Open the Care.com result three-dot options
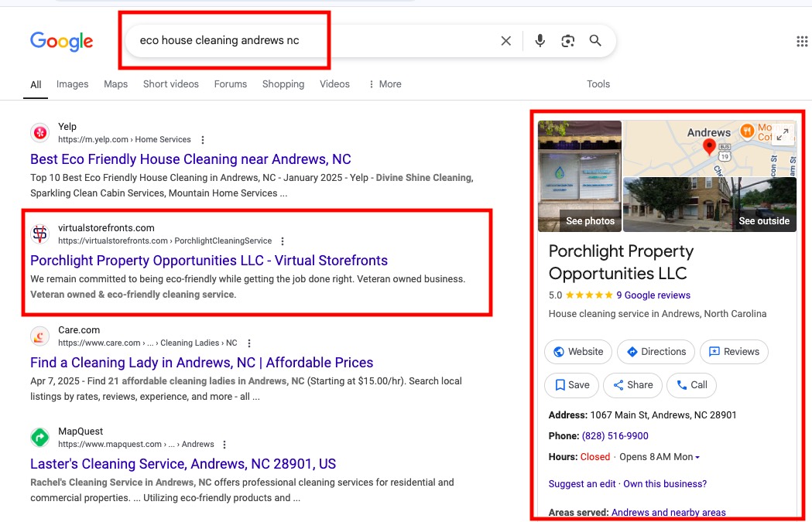This screenshot has width=812, height=522. tap(249, 343)
